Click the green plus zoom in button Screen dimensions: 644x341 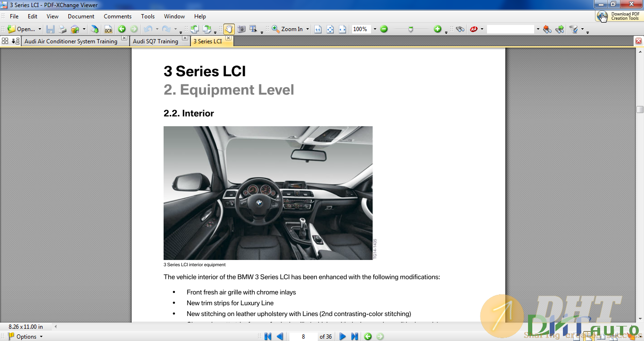438,29
